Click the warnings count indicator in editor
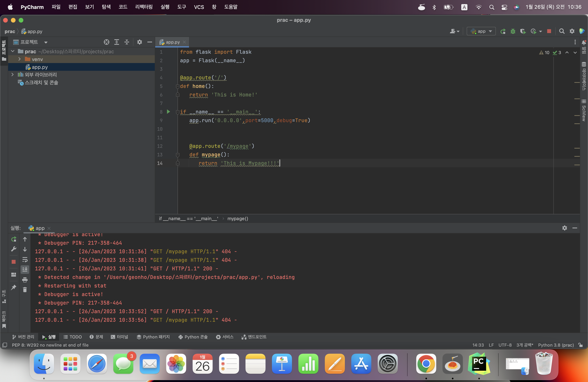Screen dimensions: 588x382 [x=544, y=52]
